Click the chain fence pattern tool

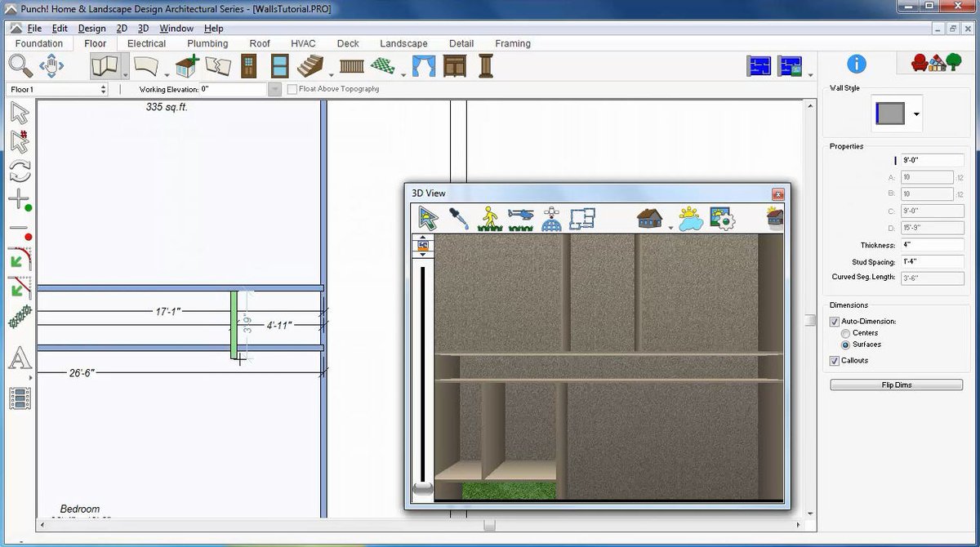click(20, 317)
